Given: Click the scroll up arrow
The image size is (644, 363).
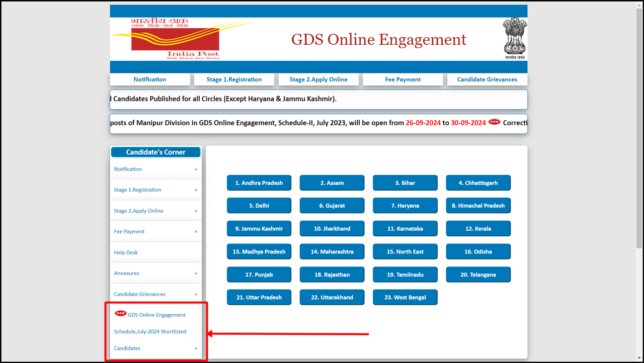Looking at the screenshot, I should tap(639, 5).
